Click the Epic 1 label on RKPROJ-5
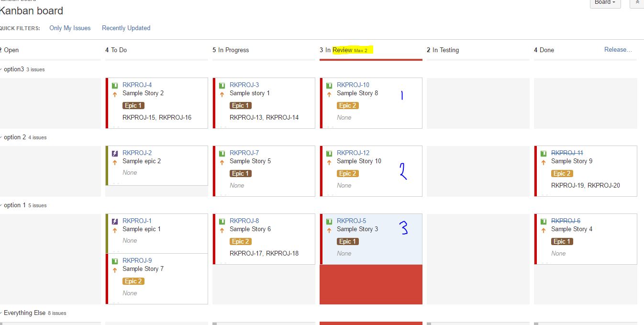Viewport: 644px width, 325px height. (348, 242)
